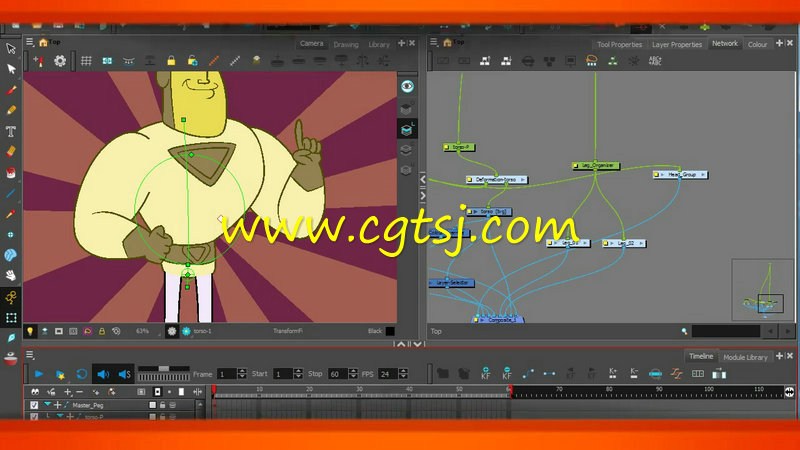Uncheck the Master_Peg layer checkbox
This screenshot has height=450, width=800.
click(34, 405)
